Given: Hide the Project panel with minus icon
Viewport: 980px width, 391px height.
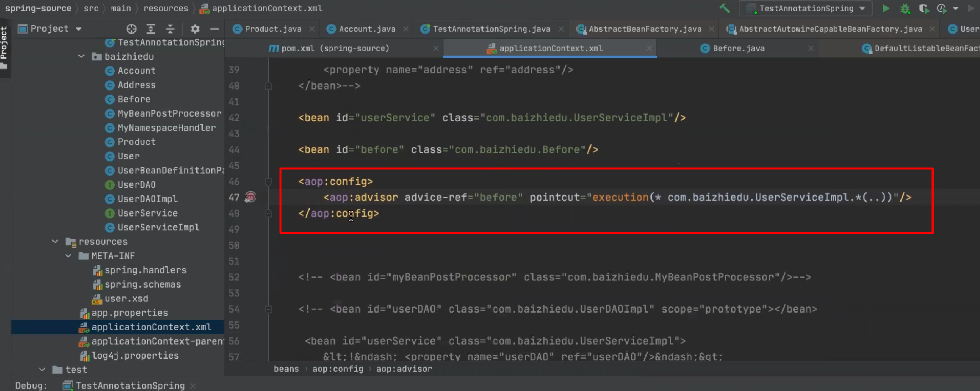Looking at the screenshot, I should pos(215,29).
